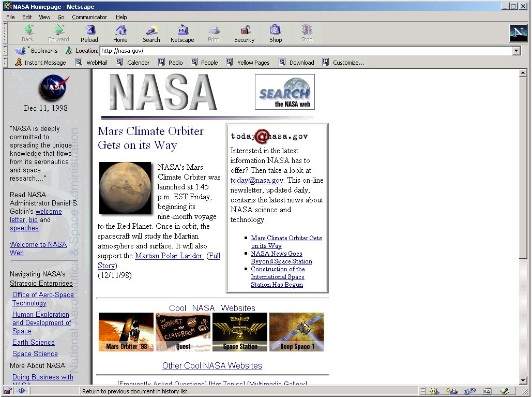Open the People personal toolbar link
The height and width of the screenshot is (397, 532).
[204, 63]
